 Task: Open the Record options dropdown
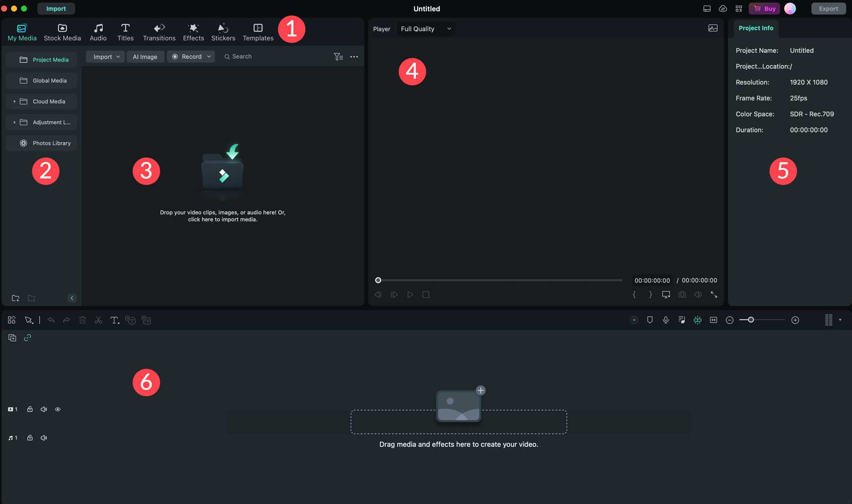pyautogui.click(x=208, y=56)
